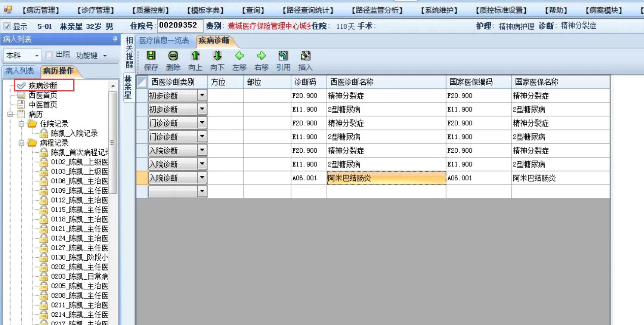Open the 路径查询统计 menu

point(308,10)
